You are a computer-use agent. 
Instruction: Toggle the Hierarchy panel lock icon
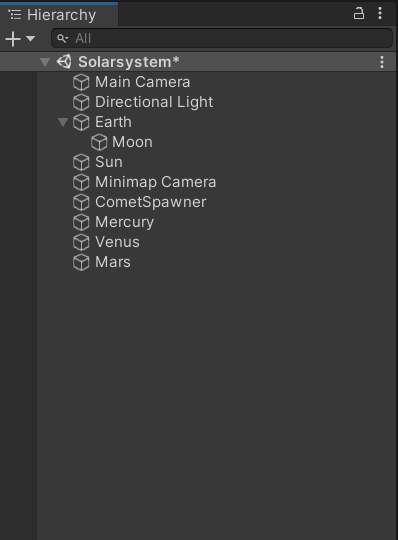point(359,13)
